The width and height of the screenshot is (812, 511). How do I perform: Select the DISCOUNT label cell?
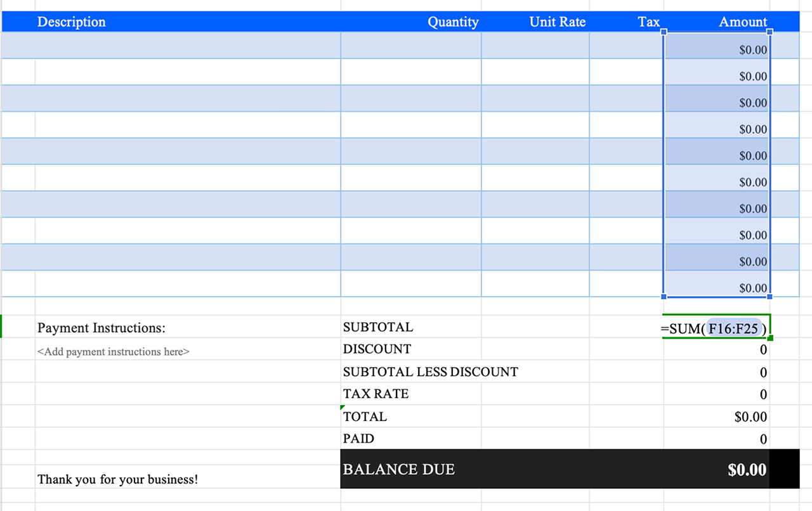[x=377, y=349]
